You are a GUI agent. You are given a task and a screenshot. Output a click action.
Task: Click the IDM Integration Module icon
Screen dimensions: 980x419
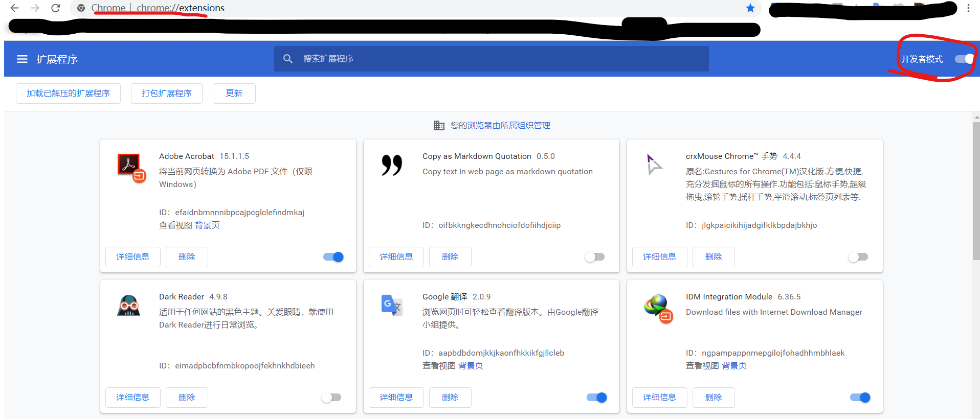658,309
